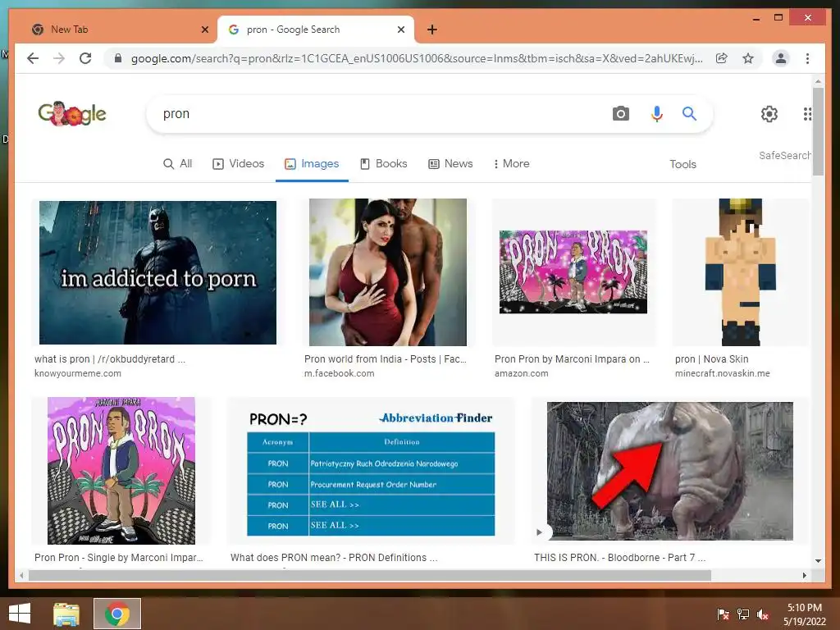The image size is (840, 630).
Task: Open 'Pron world from India' result title
Action: (386, 359)
